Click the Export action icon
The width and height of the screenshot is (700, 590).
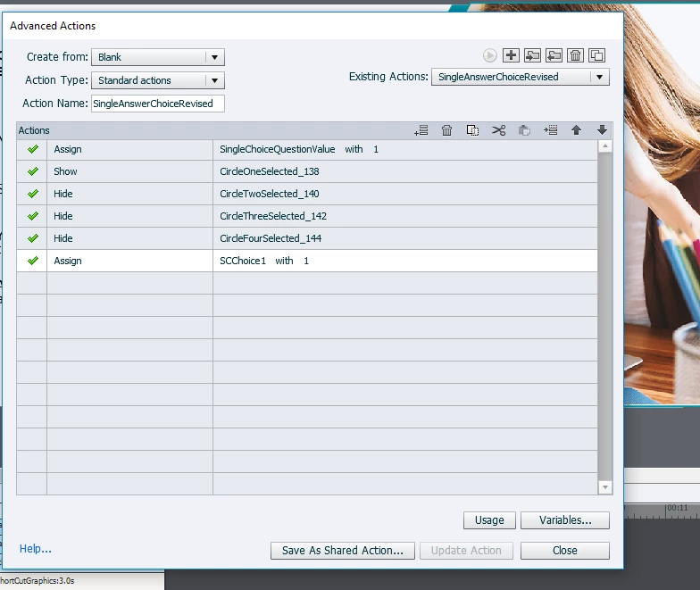pos(554,55)
